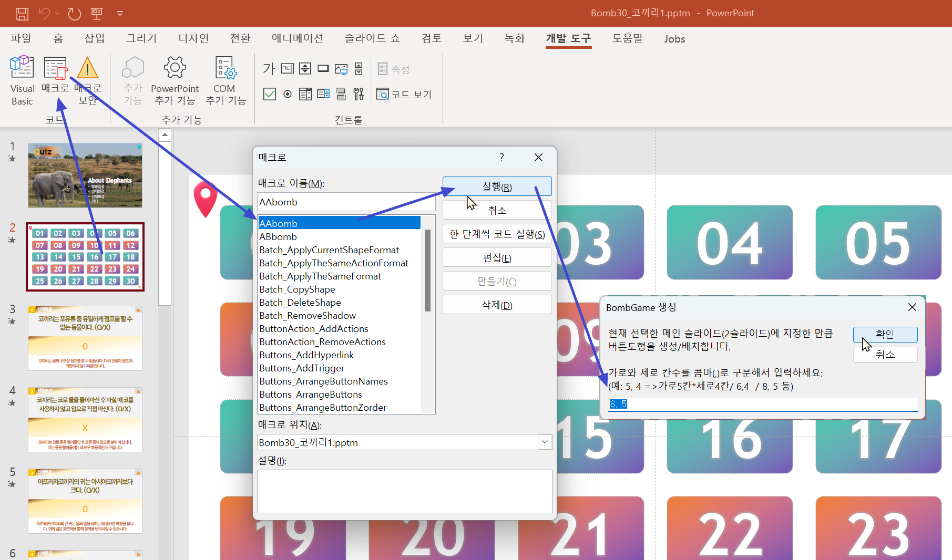This screenshot has width=952, height=560.
Task: Select Buttons_ArrangeButtons macro
Action: [340, 394]
